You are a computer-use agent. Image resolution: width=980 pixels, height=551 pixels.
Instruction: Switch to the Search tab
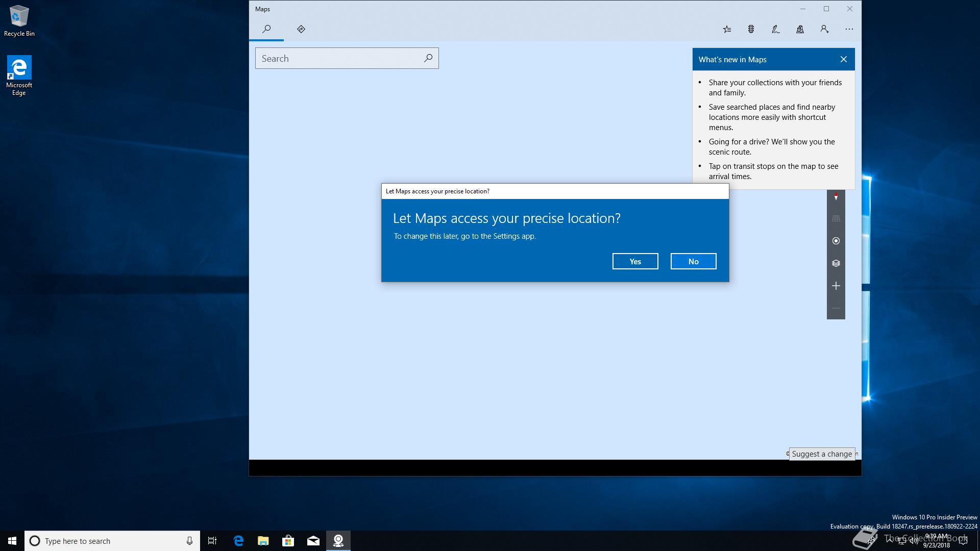coord(266,29)
